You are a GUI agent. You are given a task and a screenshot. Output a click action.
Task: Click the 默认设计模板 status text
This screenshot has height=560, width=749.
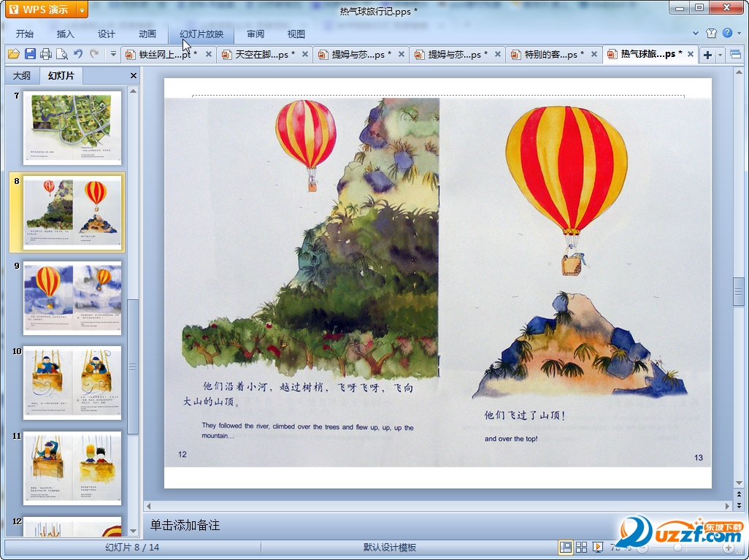[390, 547]
